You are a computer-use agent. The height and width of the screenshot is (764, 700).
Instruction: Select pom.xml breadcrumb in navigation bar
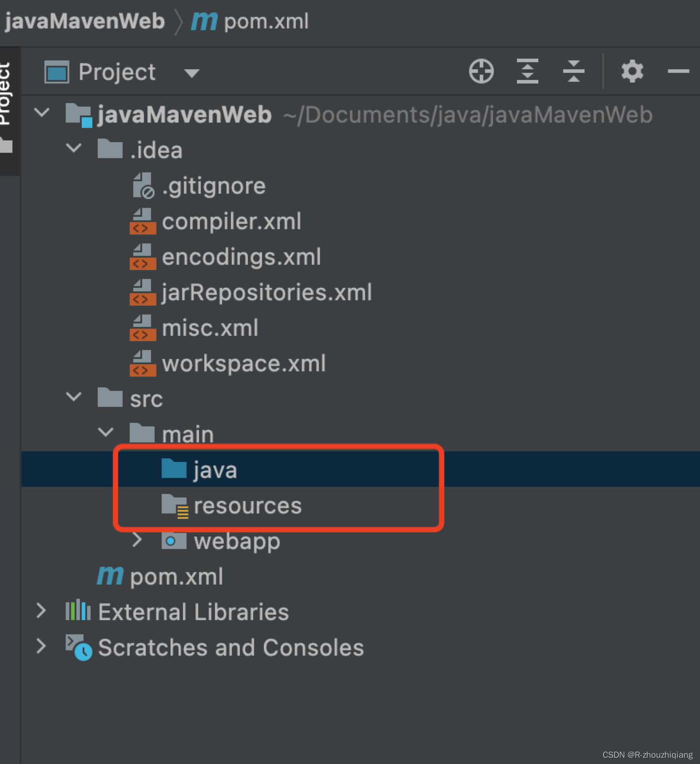(x=266, y=22)
